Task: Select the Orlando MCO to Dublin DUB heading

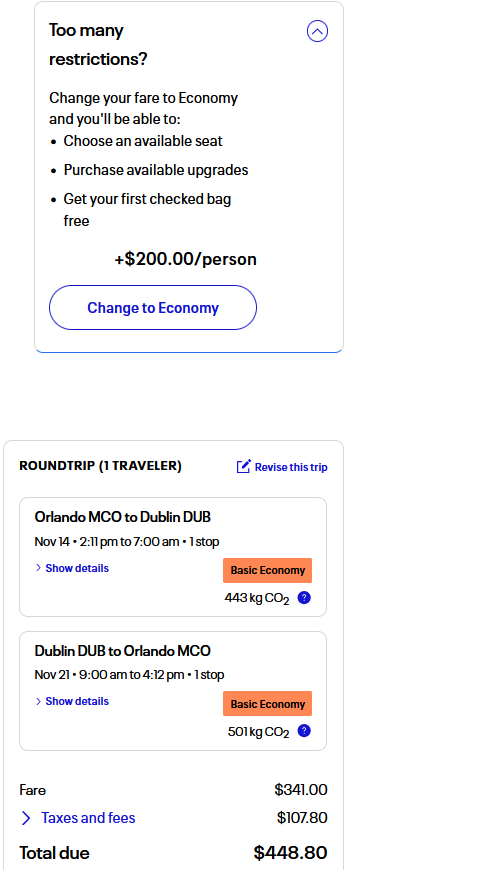Action: point(123,517)
